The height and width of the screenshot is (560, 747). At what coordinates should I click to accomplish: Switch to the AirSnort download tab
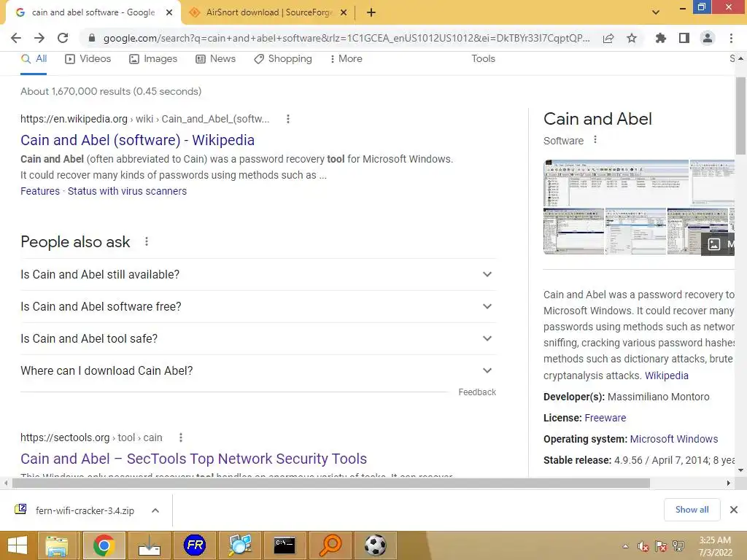(x=268, y=13)
